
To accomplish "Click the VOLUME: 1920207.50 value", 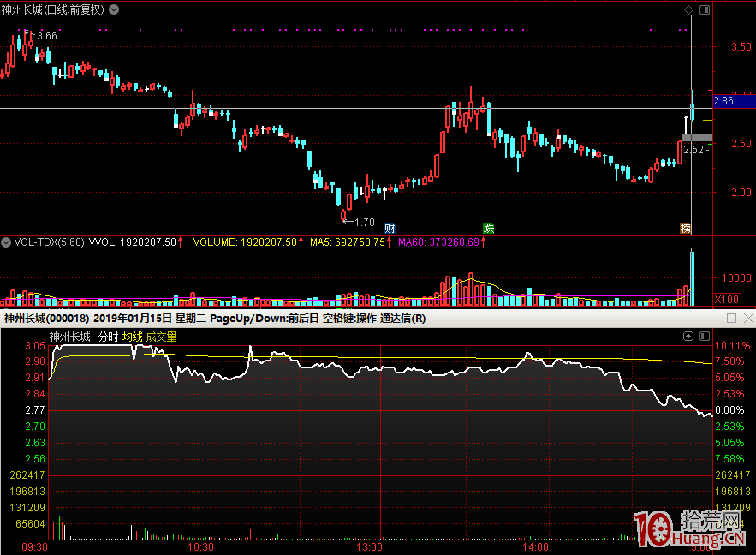I will coord(245,242).
